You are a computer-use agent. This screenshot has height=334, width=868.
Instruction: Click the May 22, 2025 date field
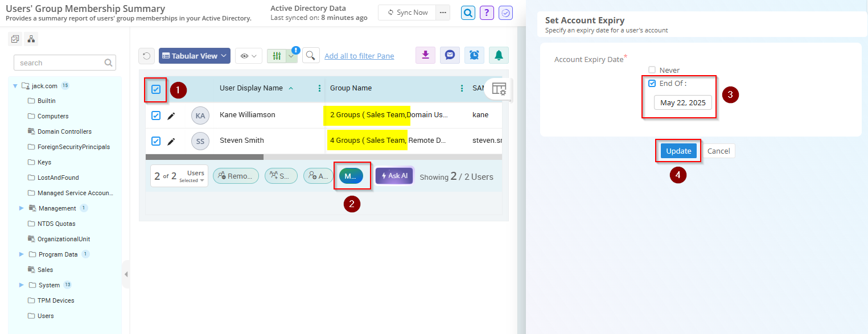(x=682, y=103)
